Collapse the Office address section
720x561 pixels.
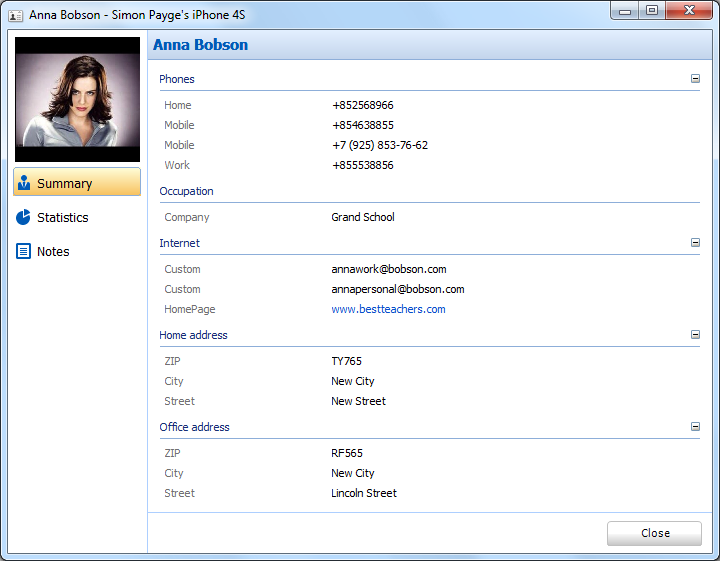pos(695,426)
